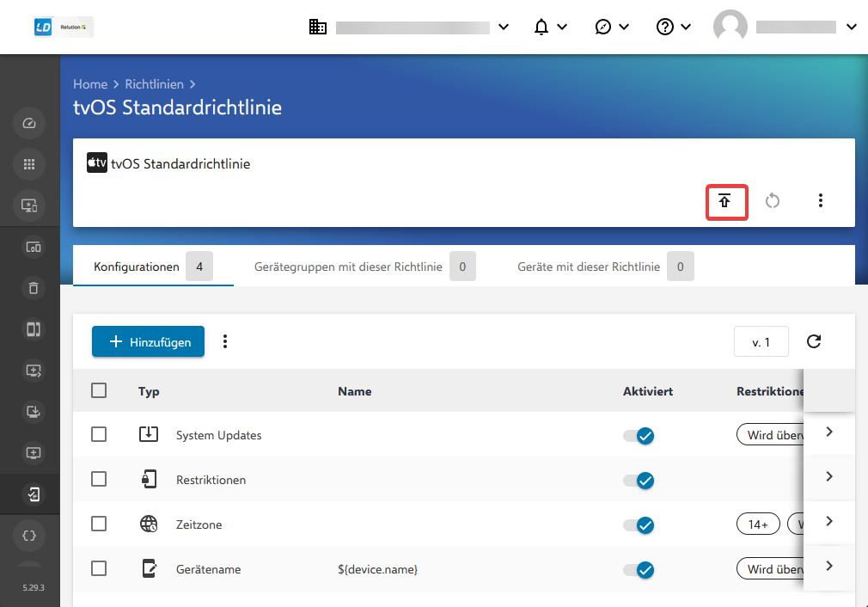The height and width of the screenshot is (607, 868).
Task: Click the tvOS Standardrichtlinie card title
Action: (x=180, y=164)
